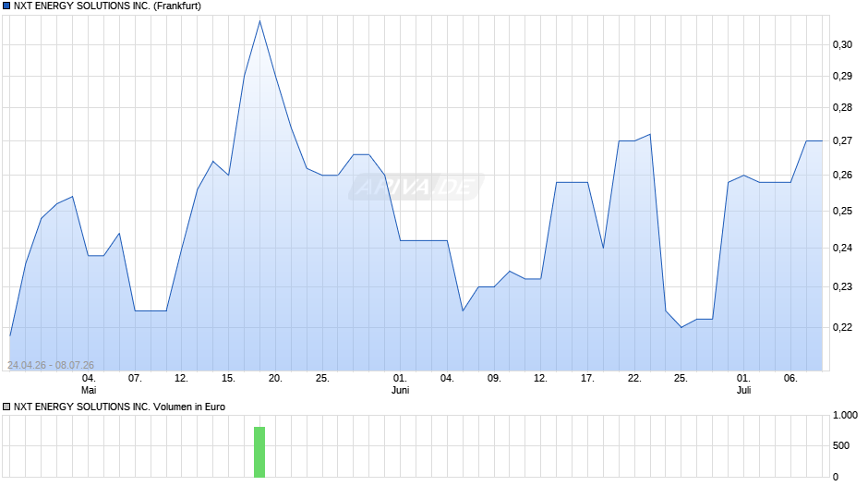This screenshot has height=486, width=868.
Task: Click the 0,29 price axis label
Action: pyautogui.click(x=842, y=76)
